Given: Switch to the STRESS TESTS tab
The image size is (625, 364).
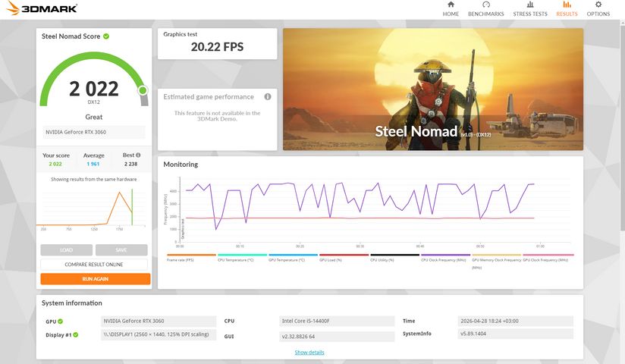Looking at the screenshot, I should [x=530, y=14].
